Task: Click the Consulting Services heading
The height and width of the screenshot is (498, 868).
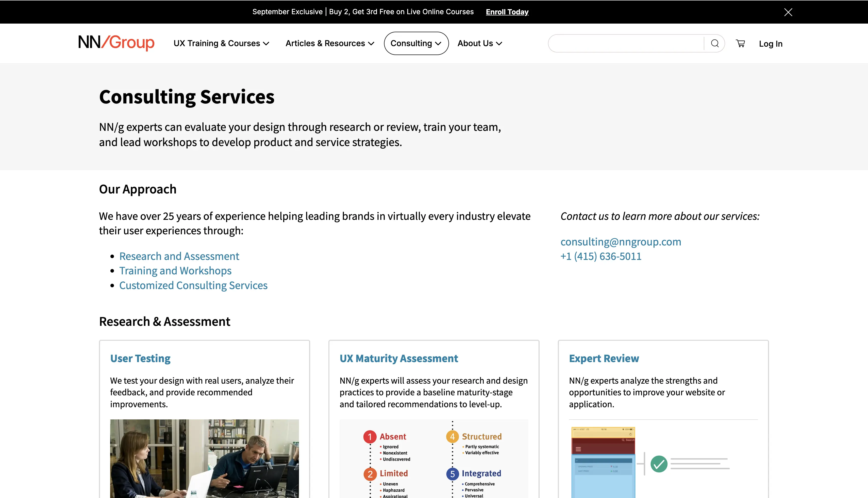Action: [x=187, y=97]
